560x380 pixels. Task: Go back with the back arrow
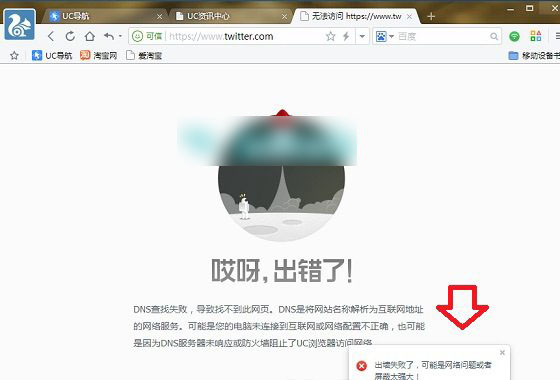pos(51,36)
